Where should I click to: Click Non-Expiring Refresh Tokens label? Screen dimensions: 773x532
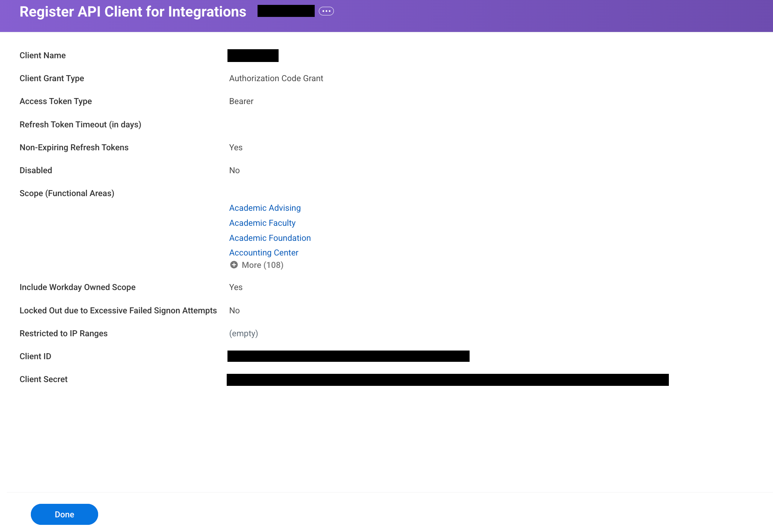[74, 147]
